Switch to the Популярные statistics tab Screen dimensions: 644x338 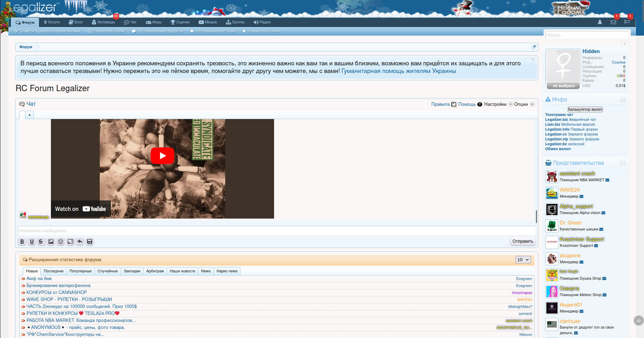(81, 271)
